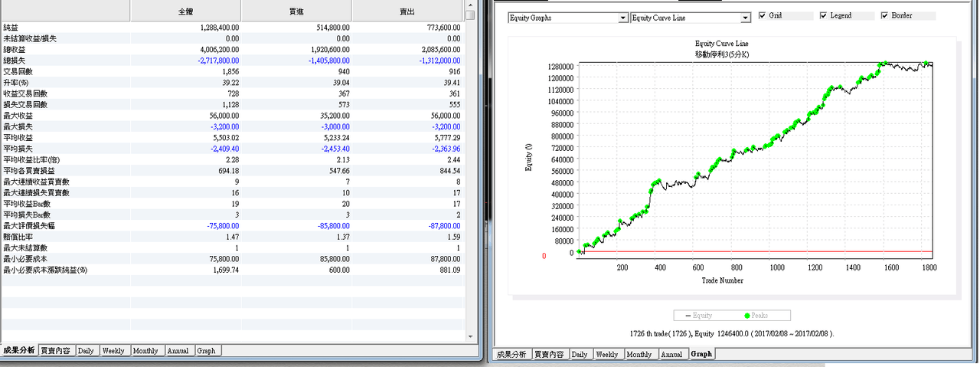Click the 'Trade Number' axis label
The image size is (980, 367).
coord(722,280)
